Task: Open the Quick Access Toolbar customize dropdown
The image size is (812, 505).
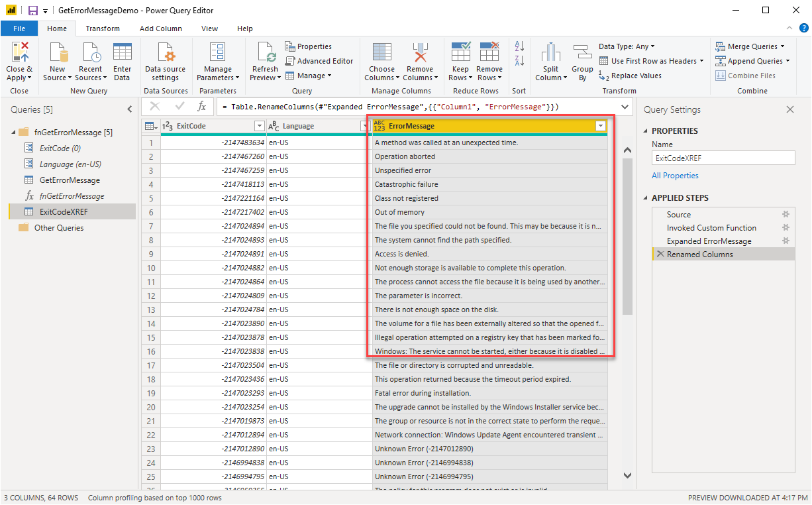Action: coord(45,11)
